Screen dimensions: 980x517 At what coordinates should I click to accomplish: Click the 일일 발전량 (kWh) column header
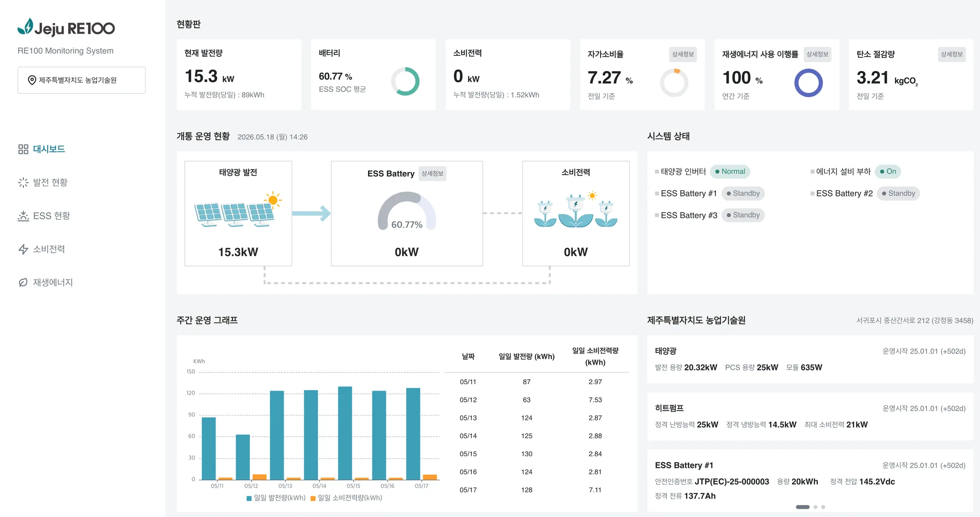click(x=527, y=356)
